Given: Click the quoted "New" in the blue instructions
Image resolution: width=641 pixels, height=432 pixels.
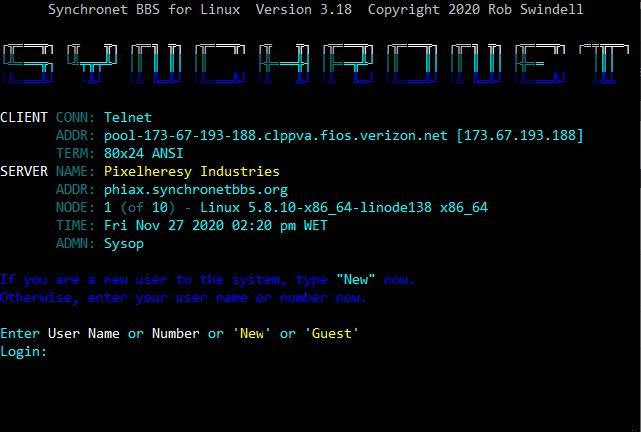Looking at the screenshot, I should 356,280.
